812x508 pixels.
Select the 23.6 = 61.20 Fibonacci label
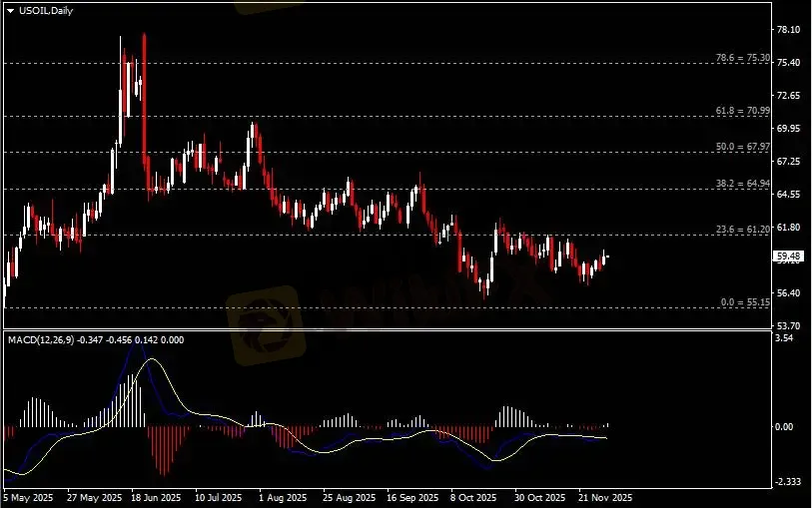pyautogui.click(x=743, y=230)
